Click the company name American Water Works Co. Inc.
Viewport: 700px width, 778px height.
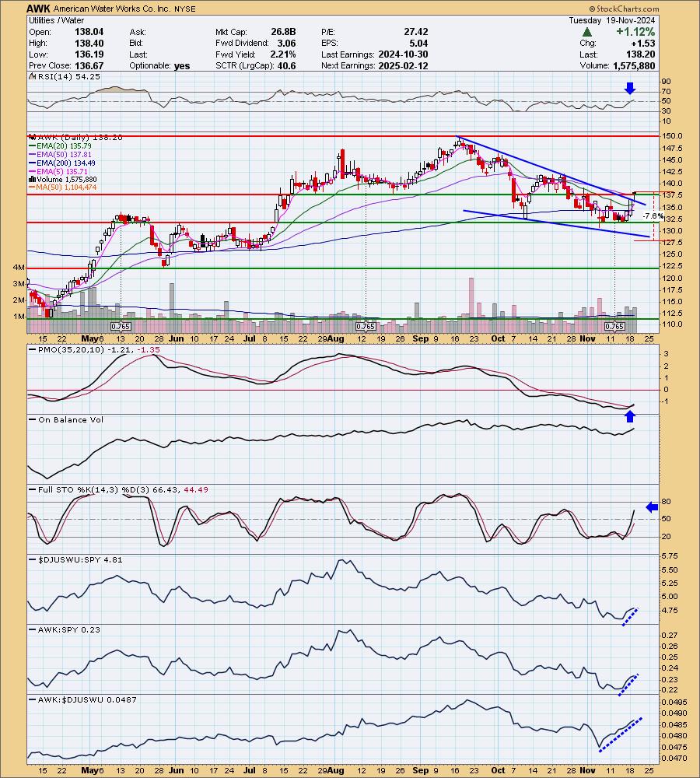click(x=112, y=9)
